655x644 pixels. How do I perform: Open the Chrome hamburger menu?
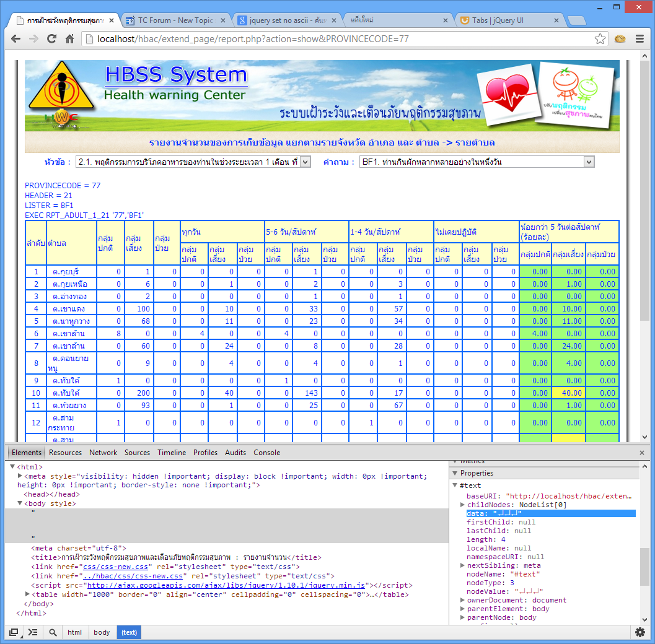(x=640, y=39)
